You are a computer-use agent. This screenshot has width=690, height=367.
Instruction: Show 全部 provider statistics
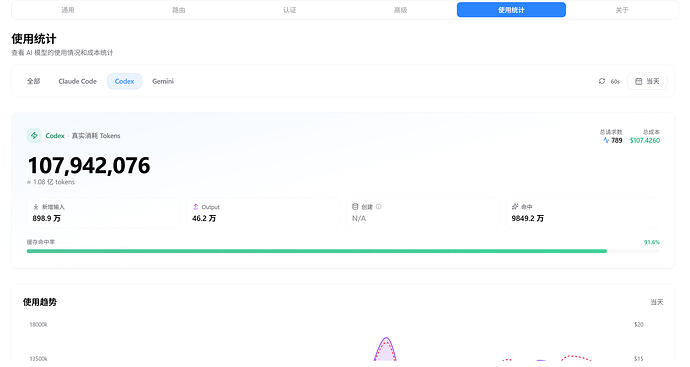[x=33, y=81]
